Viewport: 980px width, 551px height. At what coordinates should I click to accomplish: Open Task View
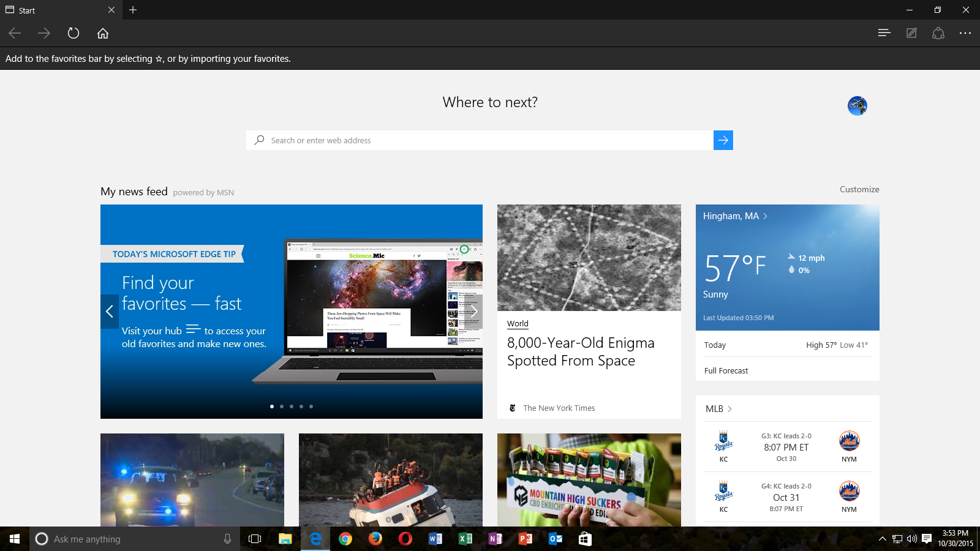(x=255, y=539)
